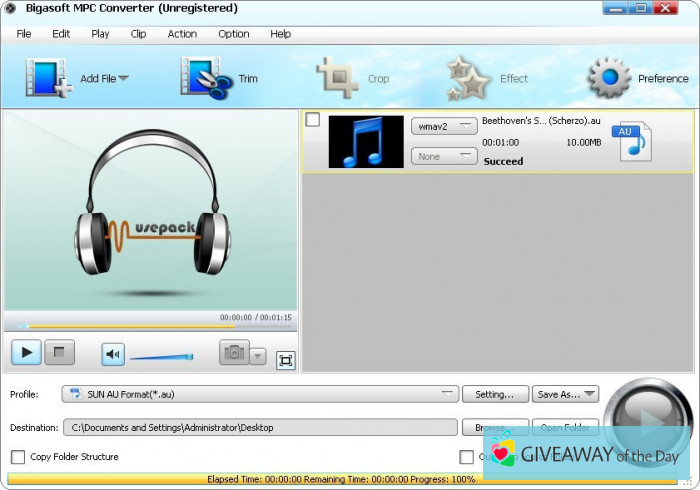The image size is (700, 490).
Task: Adjust the volume slider
Action: [161, 356]
